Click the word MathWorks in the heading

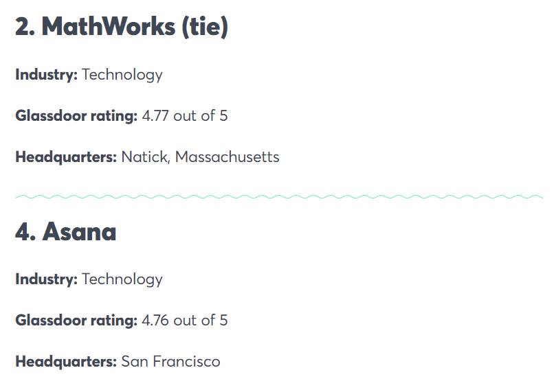point(109,27)
